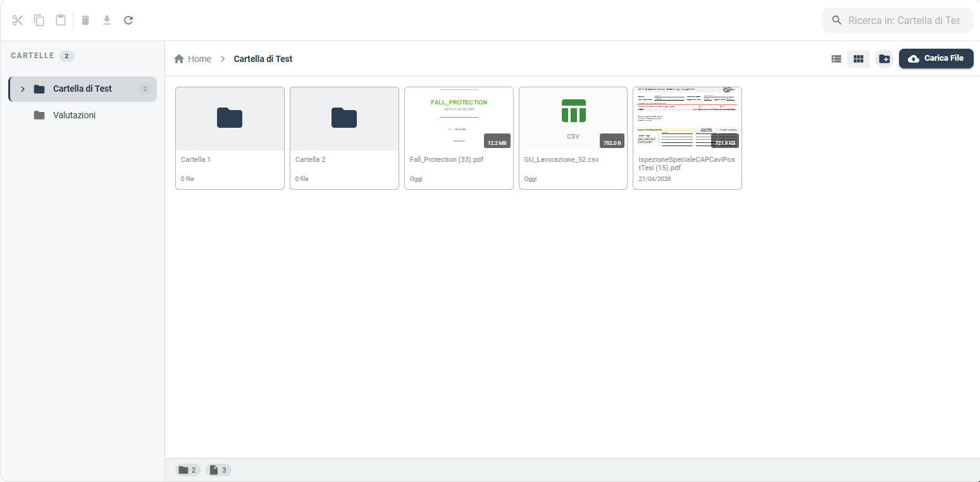Click the Delete trash icon
980x482 pixels.
(85, 20)
